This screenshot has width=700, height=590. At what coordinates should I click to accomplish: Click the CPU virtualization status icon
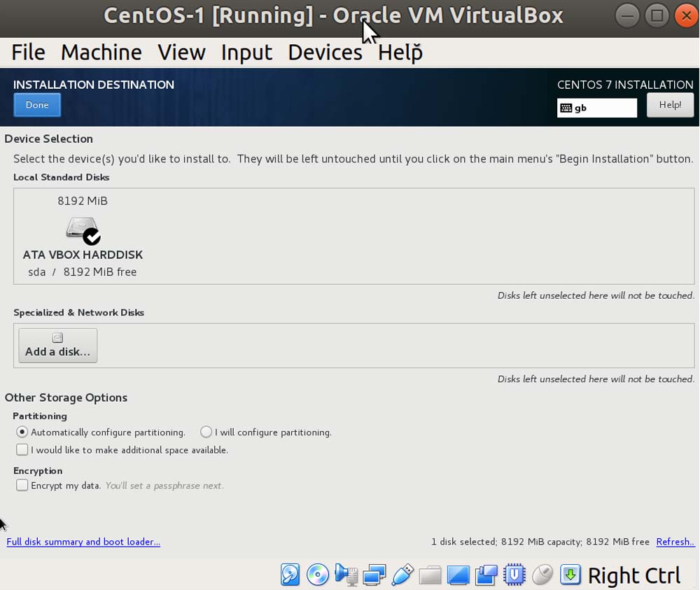point(514,575)
